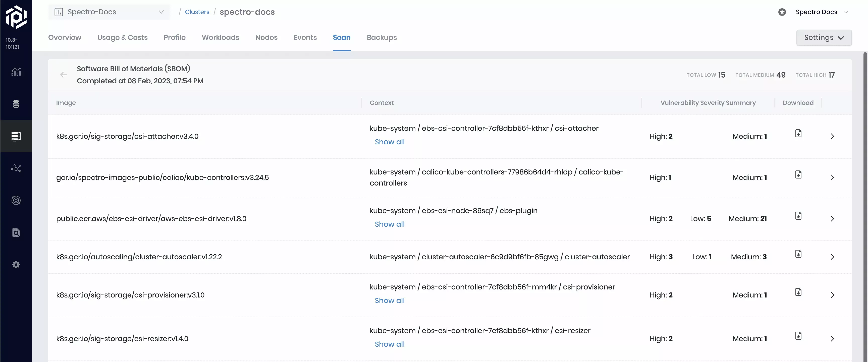Viewport: 868px width, 362px height.
Task: Open the Clusters section in sidebar
Action: tap(16, 136)
